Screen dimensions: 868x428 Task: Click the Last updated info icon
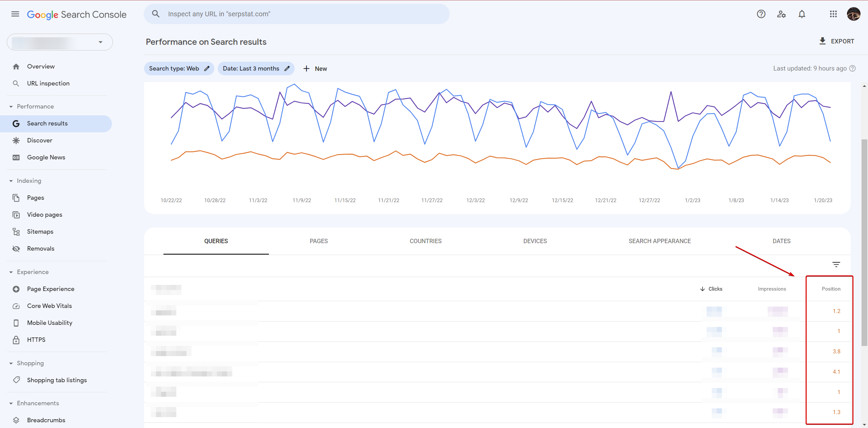tap(852, 69)
